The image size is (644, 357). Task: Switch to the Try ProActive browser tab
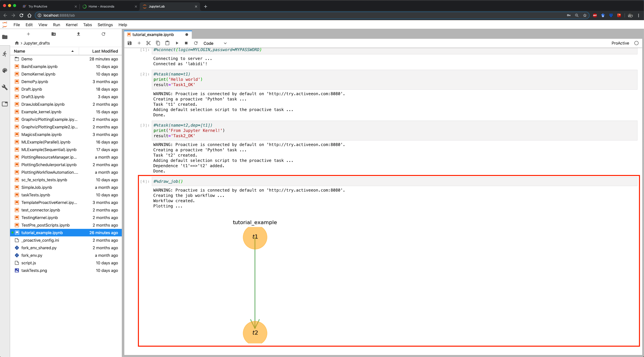[x=49, y=7]
